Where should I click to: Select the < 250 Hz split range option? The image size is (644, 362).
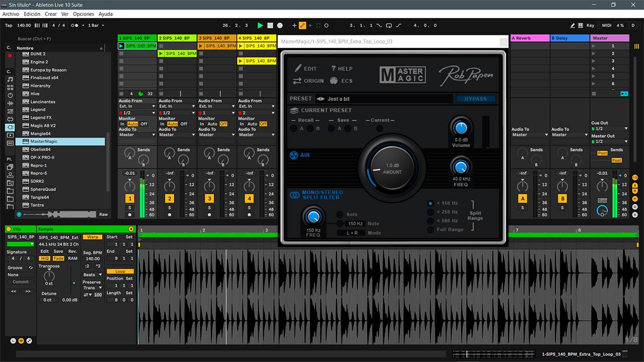click(430, 212)
